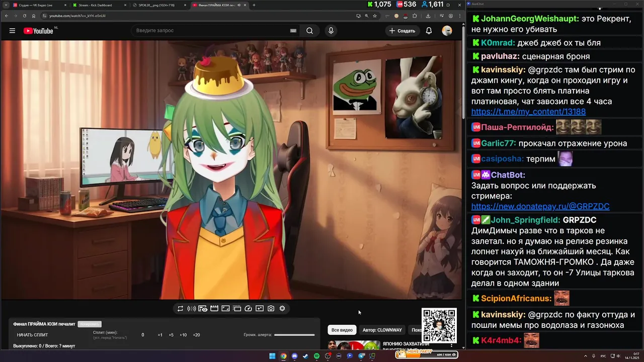Open the clapperboard icon in player toolbar
644x362 pixels.
pyautogui.click(x=214, y=309)
